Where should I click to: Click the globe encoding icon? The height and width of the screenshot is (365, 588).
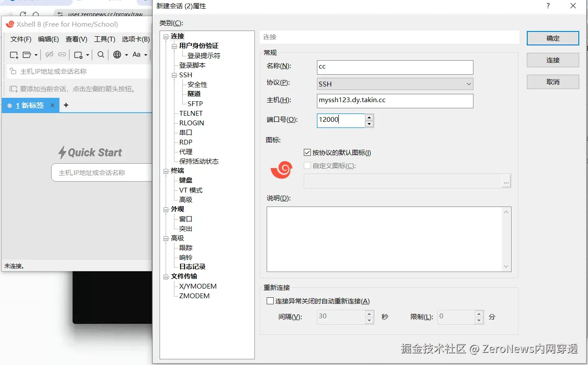coord(117,55)
